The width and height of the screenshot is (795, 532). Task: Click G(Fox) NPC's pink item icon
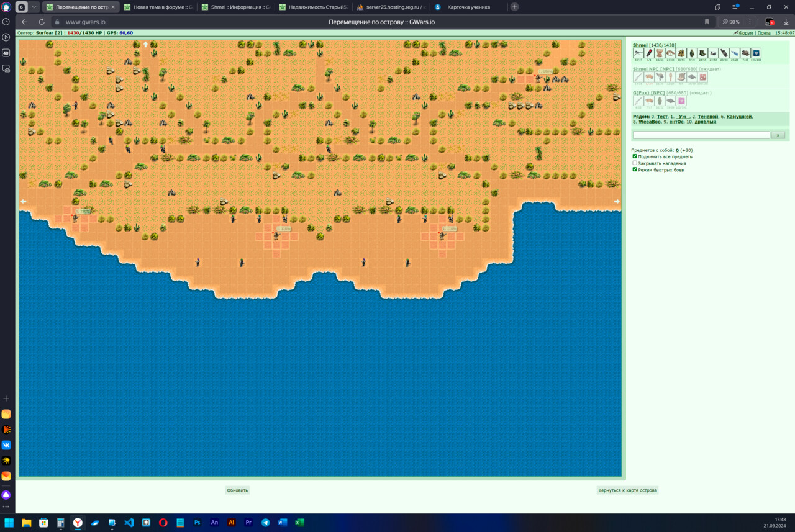[681, 101]
